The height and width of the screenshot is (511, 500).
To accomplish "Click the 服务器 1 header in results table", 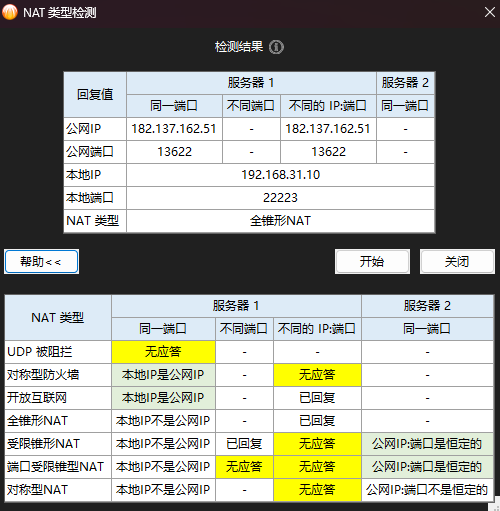I will 251,83.
